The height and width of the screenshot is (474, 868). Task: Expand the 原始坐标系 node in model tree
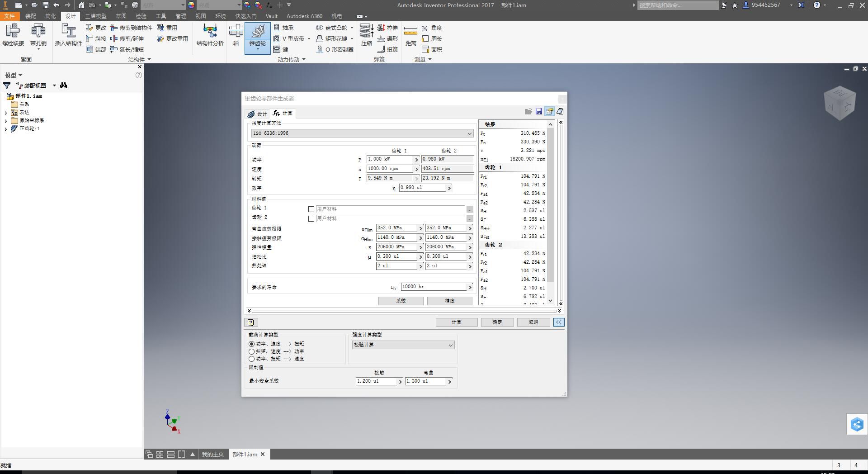coord(6,120)
